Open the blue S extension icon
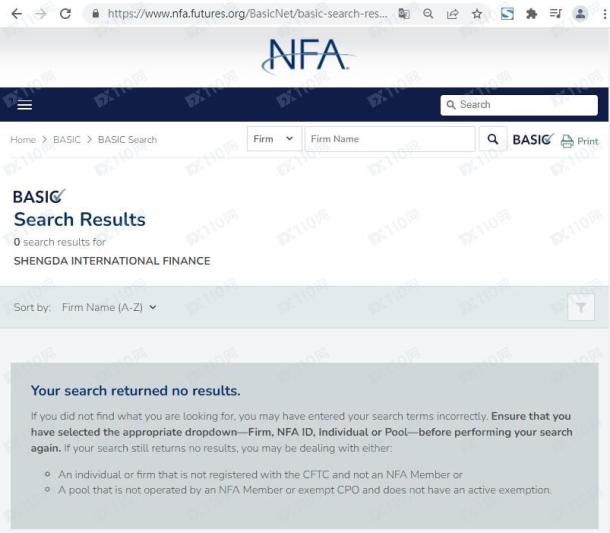The height and width of the screenshot is (533, 610). pos(507,14)
